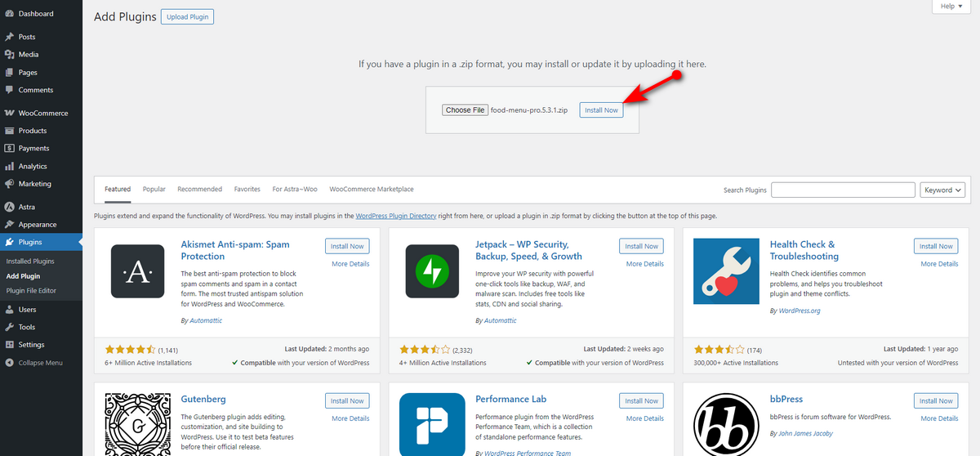Open Akismet Anti-spam: Spam Protection title
The image size is (980, 456).
click(x=235, y=250)
